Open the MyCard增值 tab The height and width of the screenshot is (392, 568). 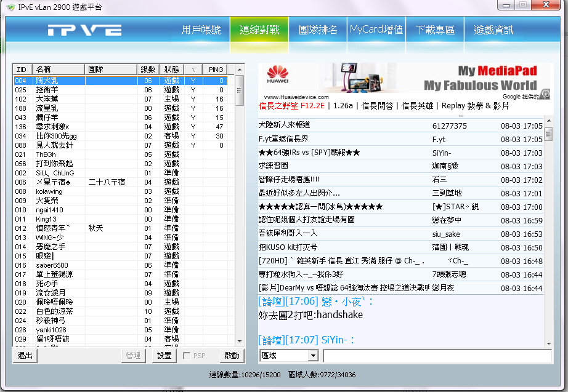376,30
